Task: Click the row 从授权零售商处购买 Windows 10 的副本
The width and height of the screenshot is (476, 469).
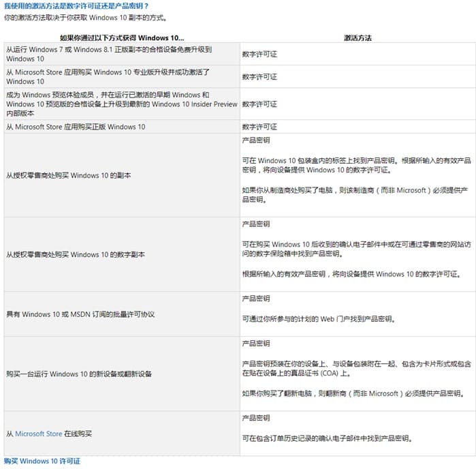Action: click(x=122, y=175)
